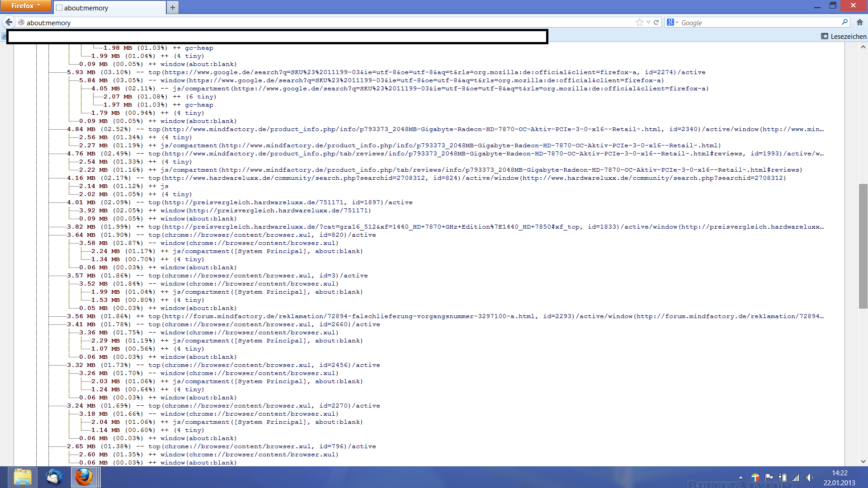Show hidden tray icons arrow
868x488 pixels.
[x=741, y=478]
